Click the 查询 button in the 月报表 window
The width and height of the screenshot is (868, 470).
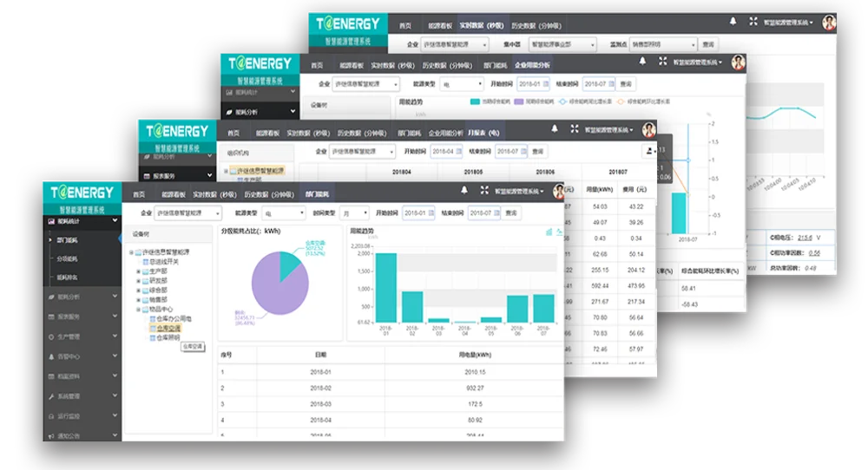click(x=537, y=151)
